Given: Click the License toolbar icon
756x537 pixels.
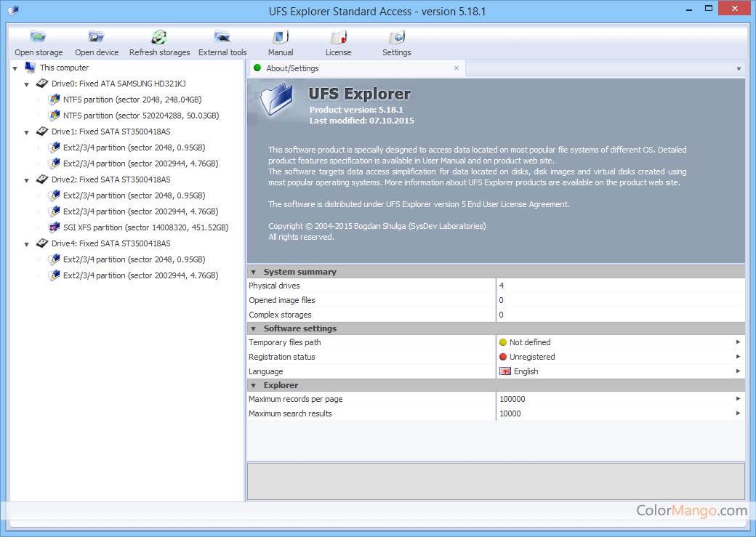Looking at the screenshot, I should (338, 38).
